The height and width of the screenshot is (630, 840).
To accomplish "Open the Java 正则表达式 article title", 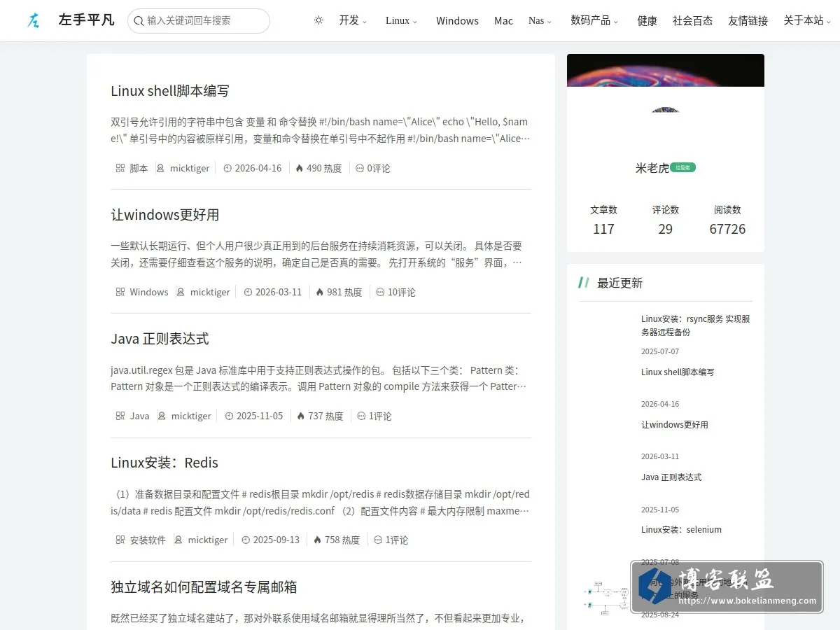I will [x=160, y=339].
